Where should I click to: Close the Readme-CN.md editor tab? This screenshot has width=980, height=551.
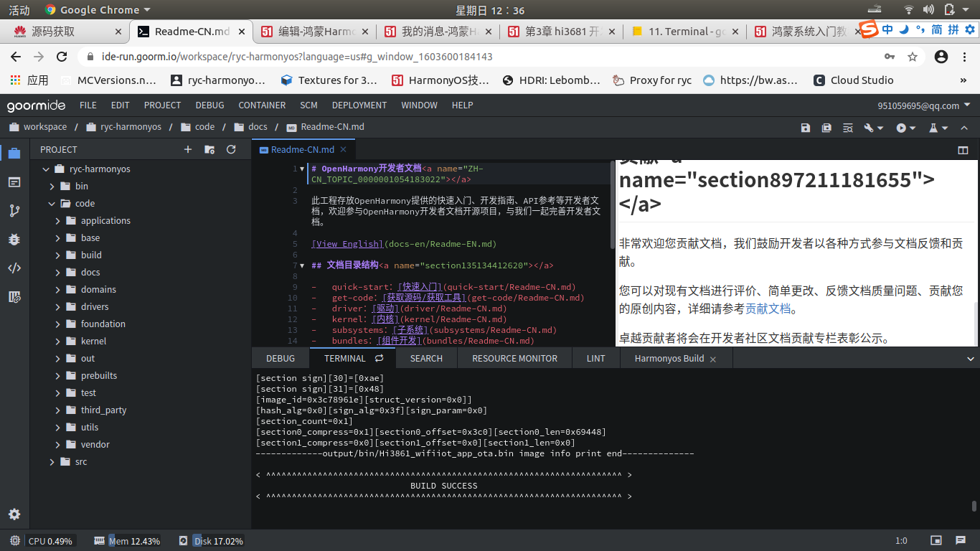[x=344, y=149]
